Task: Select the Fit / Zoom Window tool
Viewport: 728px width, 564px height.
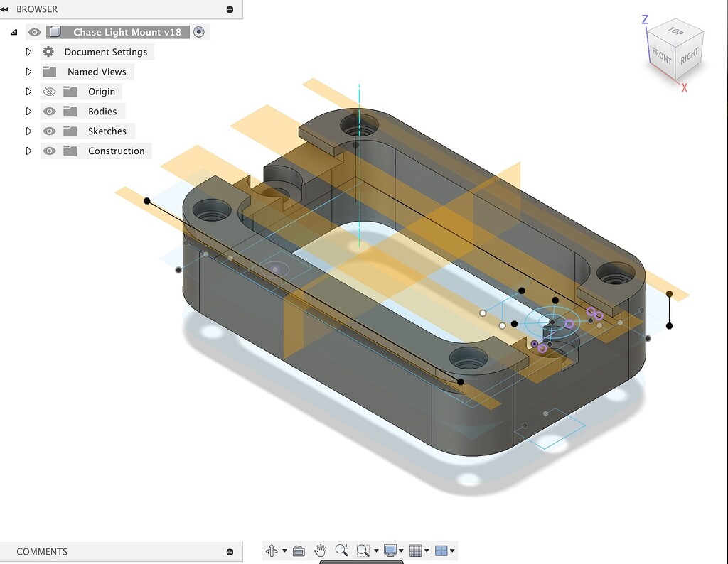Action: pyautogui.click(x=363, y=551)
